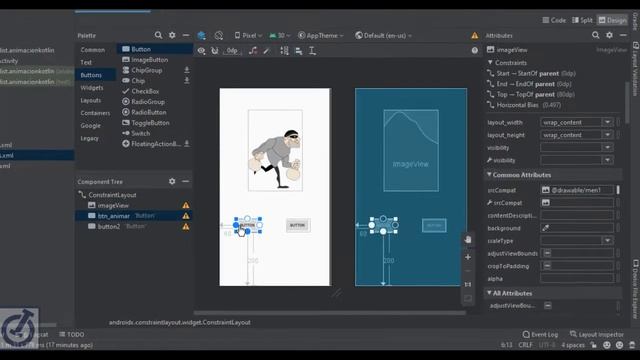This screenshot has width=640, height=360.
Task: Open Palette settings gear
Action: [x=172, y=36]
